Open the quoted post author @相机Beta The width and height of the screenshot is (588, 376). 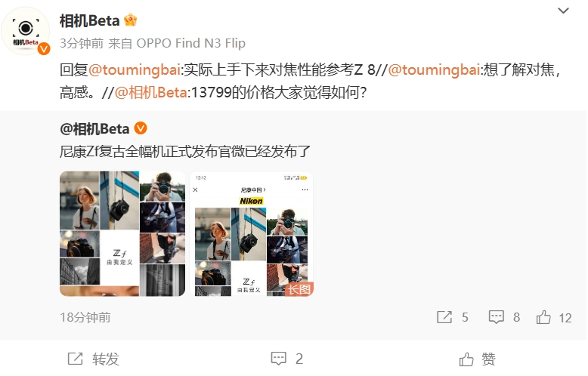click(x=94, y=129)
